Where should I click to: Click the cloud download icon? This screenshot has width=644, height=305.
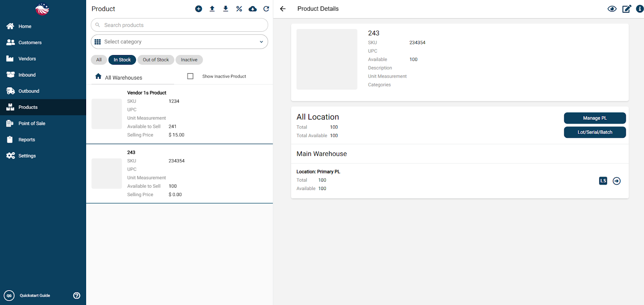click(253, 9)
